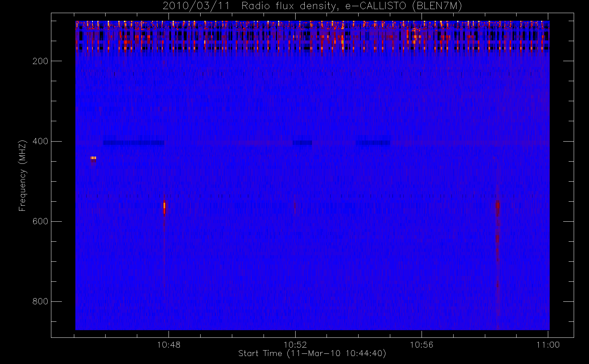Click the small orange spot near 440 MHz
The height and width of the screenshot is (364, 589).
pyautogui.click(x=93, y=158)
